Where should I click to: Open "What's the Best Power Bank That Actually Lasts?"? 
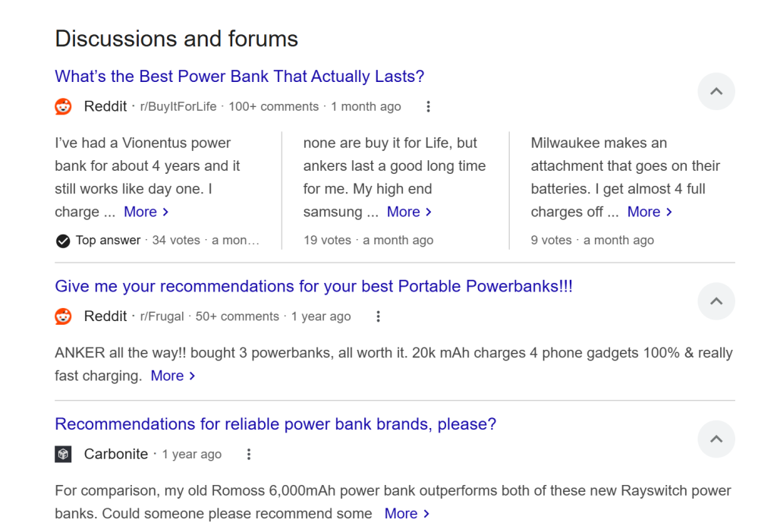(239, 77)
